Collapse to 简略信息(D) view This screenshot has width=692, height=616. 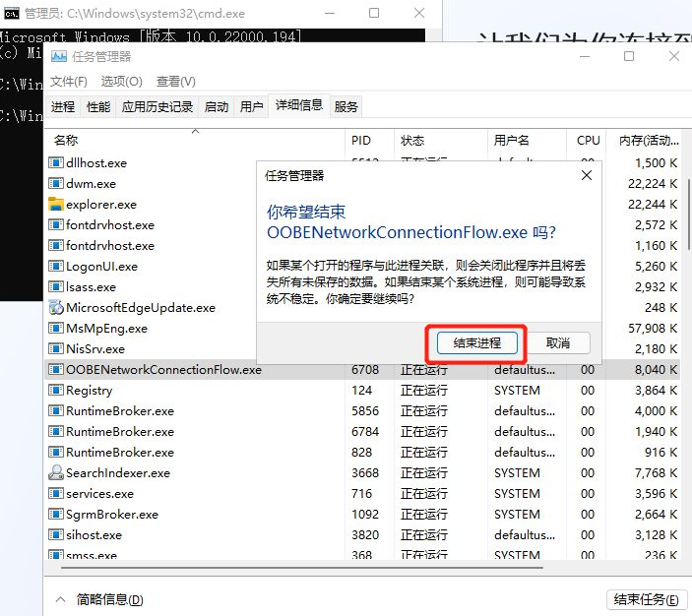point(99,599)
